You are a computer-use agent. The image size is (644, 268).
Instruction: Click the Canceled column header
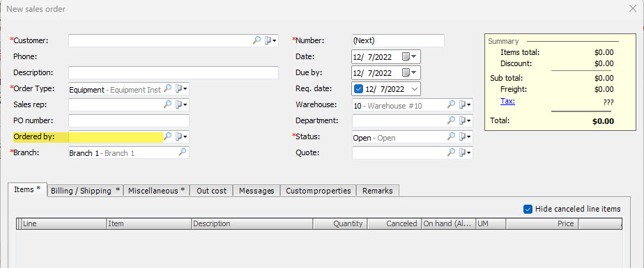(x=394, y=223)
